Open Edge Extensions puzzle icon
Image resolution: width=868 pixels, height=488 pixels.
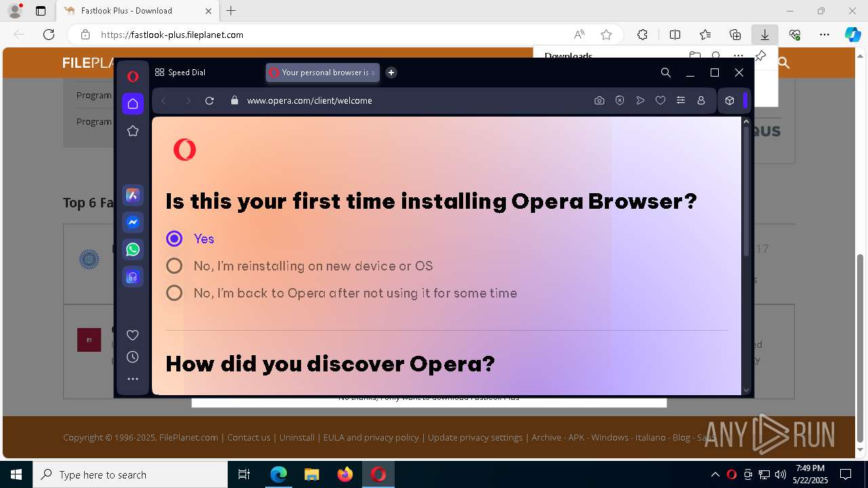pyautogui.click(x=642, y=35)
